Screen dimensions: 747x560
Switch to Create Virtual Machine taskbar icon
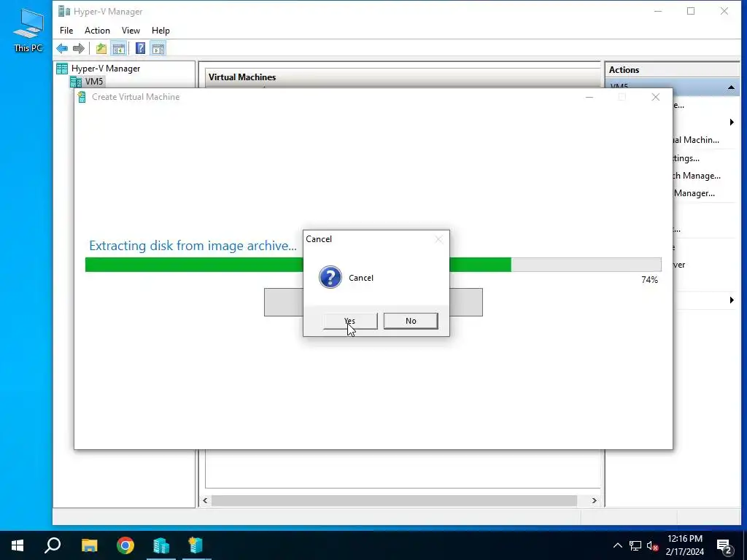tap(196, 545)
